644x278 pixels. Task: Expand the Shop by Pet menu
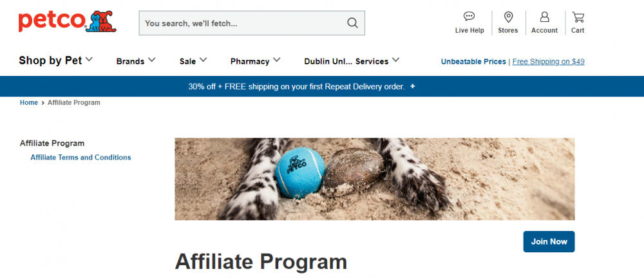pyautogui.click(x=56, y=60)
